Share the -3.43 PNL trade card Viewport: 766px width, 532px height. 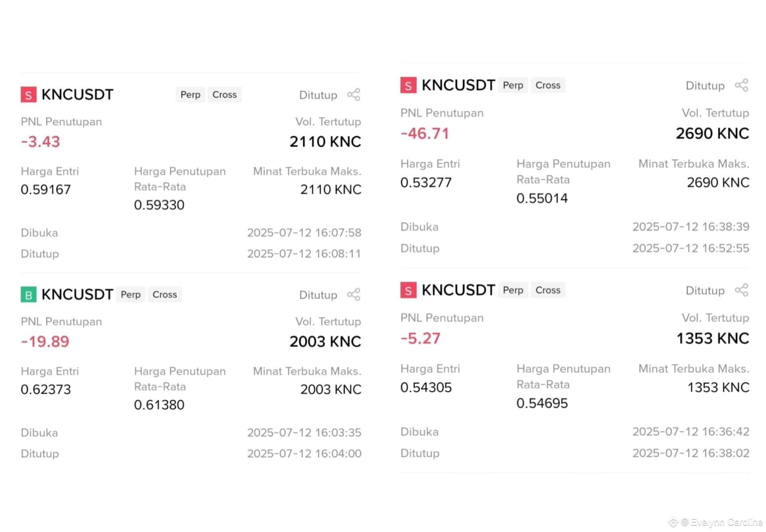[x=353, y=95]
